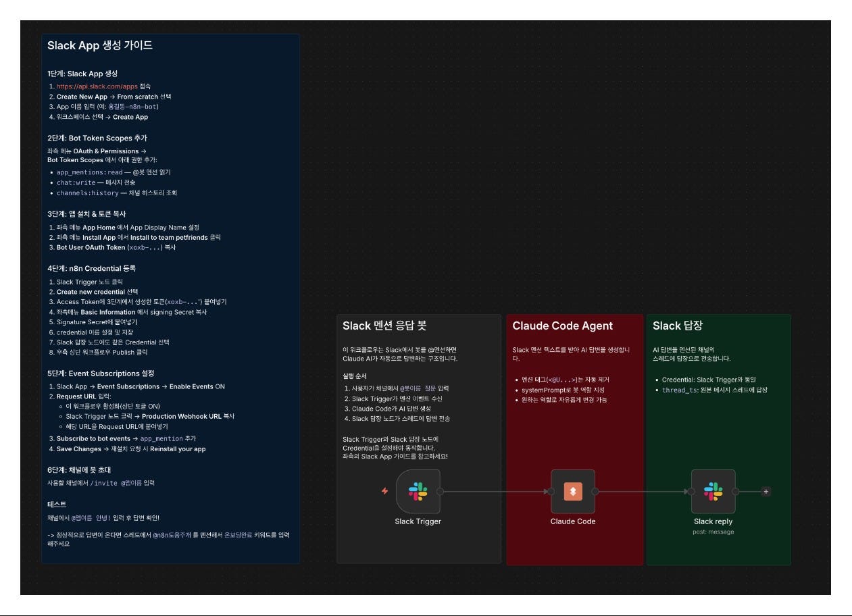This screenshot has height=616, width=852.
Task: Click the plus button after Slack reply
Action: tap(766, 492)
